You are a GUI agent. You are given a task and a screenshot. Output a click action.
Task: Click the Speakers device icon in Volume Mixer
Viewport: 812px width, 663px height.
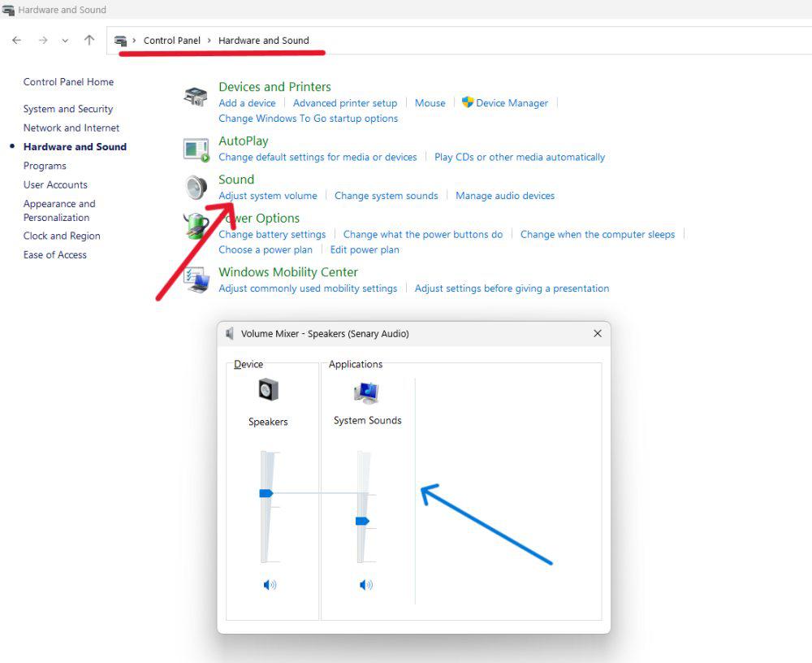pos(268,390)
